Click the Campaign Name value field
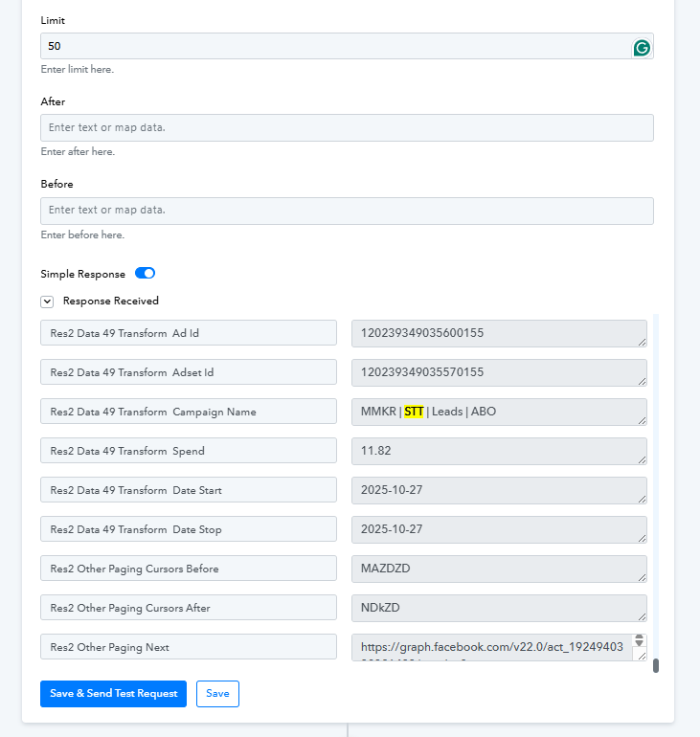The height and width of the screenshot is (737, 700). [x=499, y=412]
